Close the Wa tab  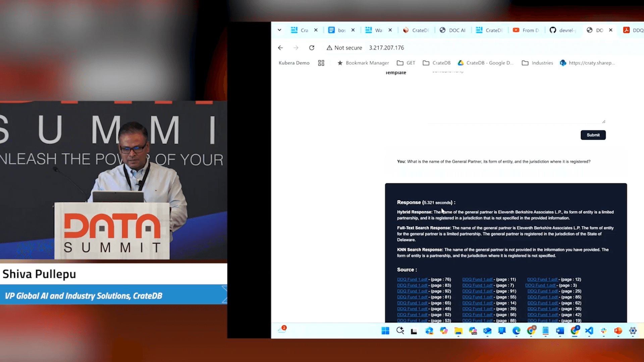(x=390, y=30)
